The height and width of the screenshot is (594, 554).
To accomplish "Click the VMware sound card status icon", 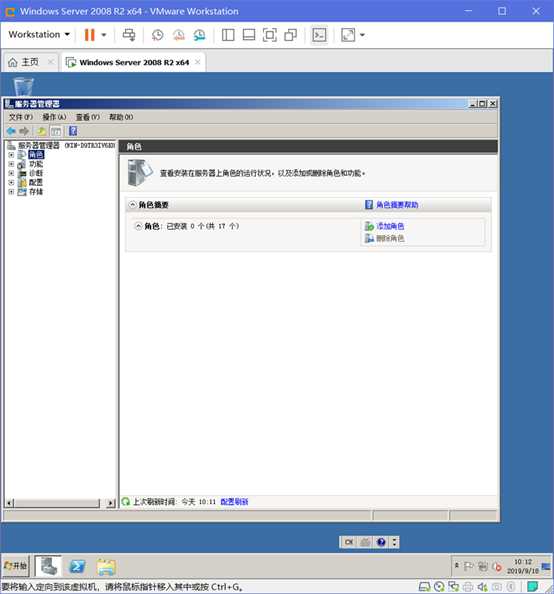I will 482,587.
